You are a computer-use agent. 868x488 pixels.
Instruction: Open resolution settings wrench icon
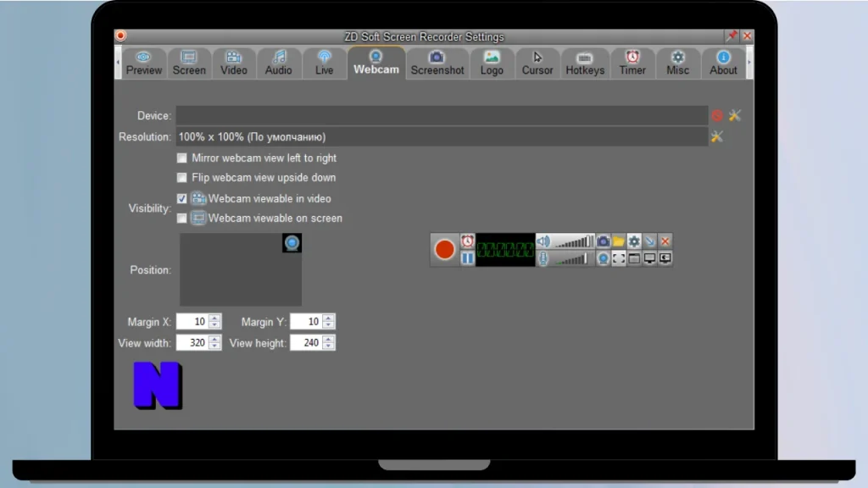[717, 136]
